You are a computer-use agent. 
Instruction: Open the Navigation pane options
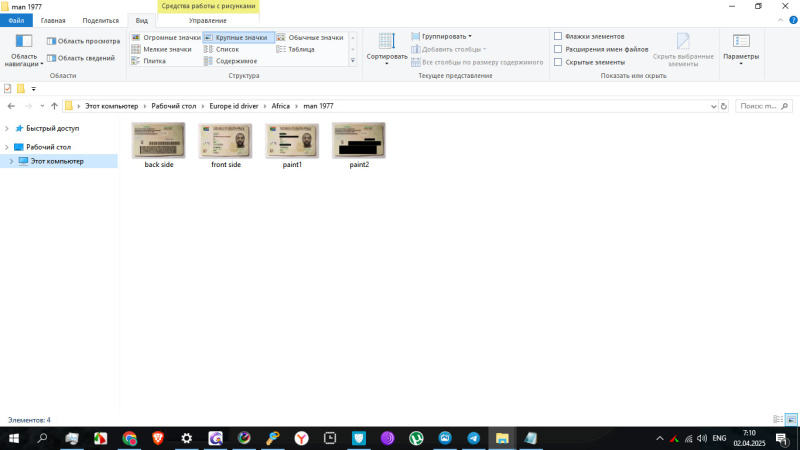[25, 50]
